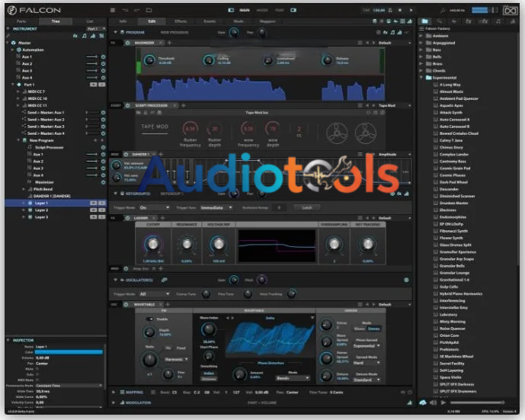Toggle the left sidebar panel icon

pyautogui.click(x=231, y=10)
